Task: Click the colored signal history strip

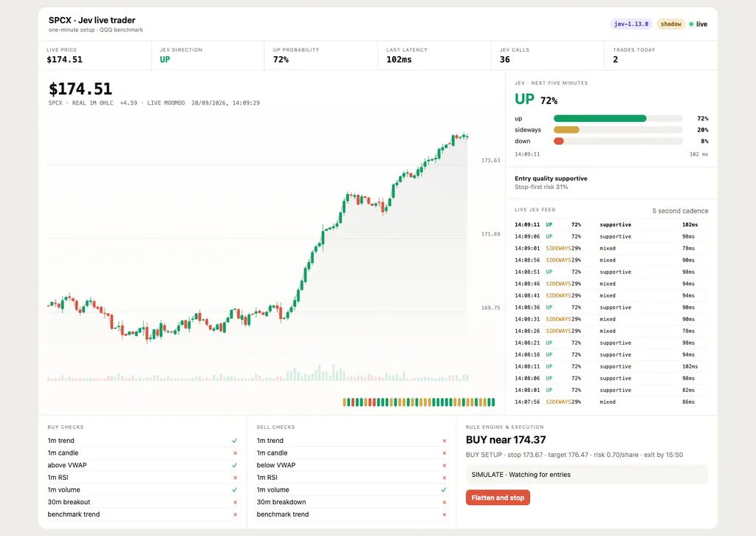Action: tap(419, 402)
